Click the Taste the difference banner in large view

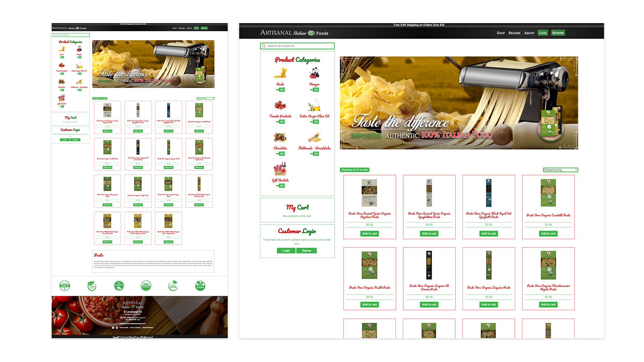[x=459, y=103]
